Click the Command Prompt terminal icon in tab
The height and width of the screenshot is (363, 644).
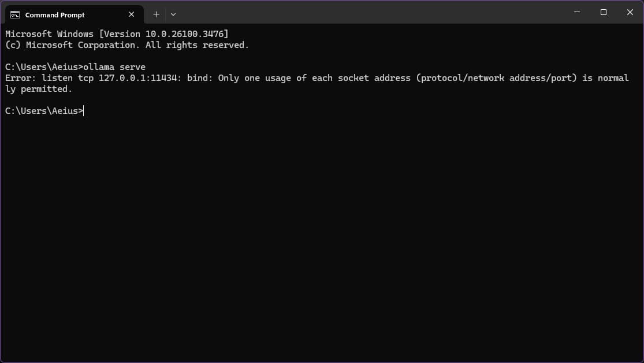tap(15, 15)
